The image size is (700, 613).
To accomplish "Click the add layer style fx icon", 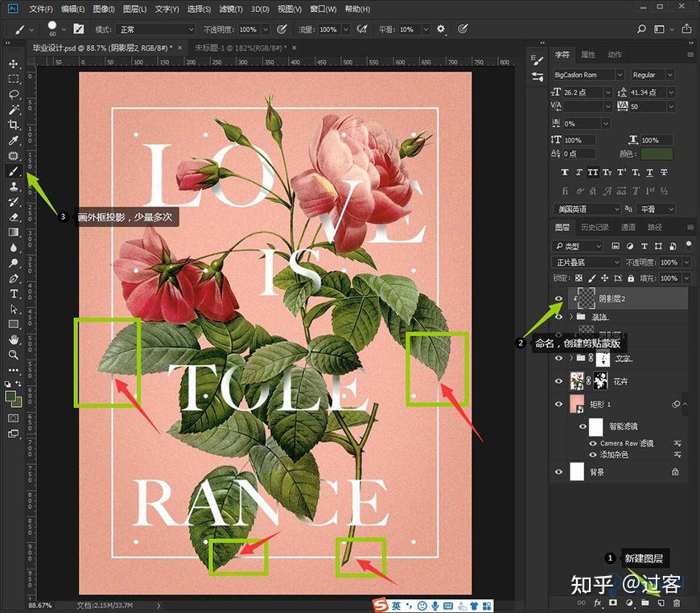I will pos(597,603).
